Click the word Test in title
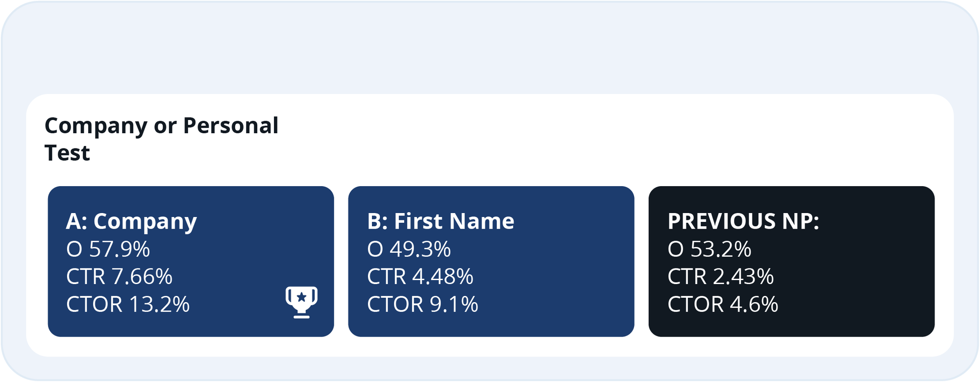Screen dimensions: 980x382 (x=67, y=153)
